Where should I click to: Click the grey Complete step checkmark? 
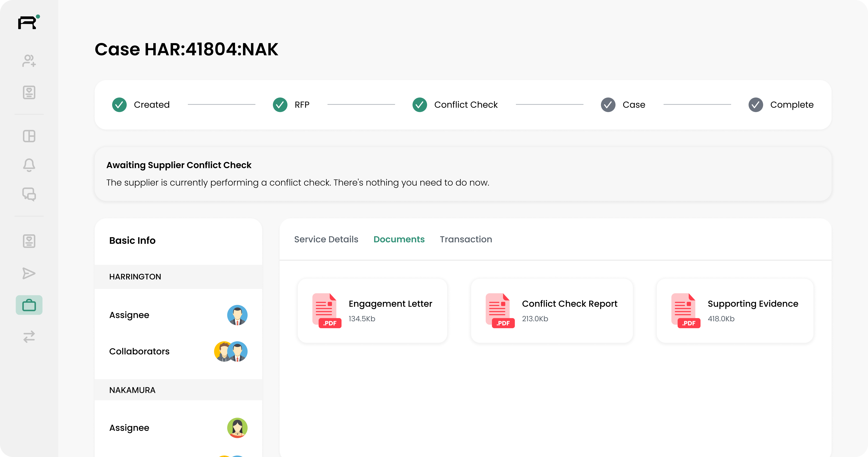point(755,105)
